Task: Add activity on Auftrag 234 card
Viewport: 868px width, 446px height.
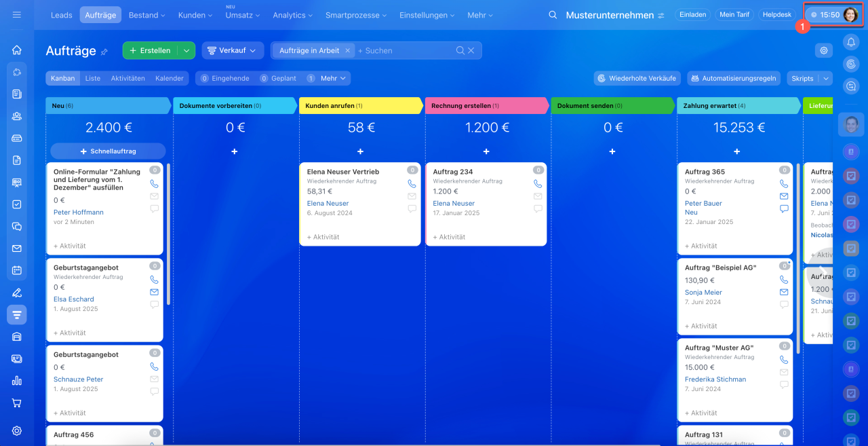Action: (449, 237)
